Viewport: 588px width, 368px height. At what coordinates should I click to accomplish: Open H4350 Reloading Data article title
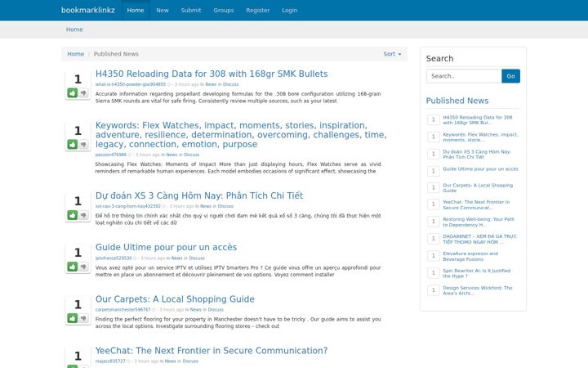click(212, 74)
